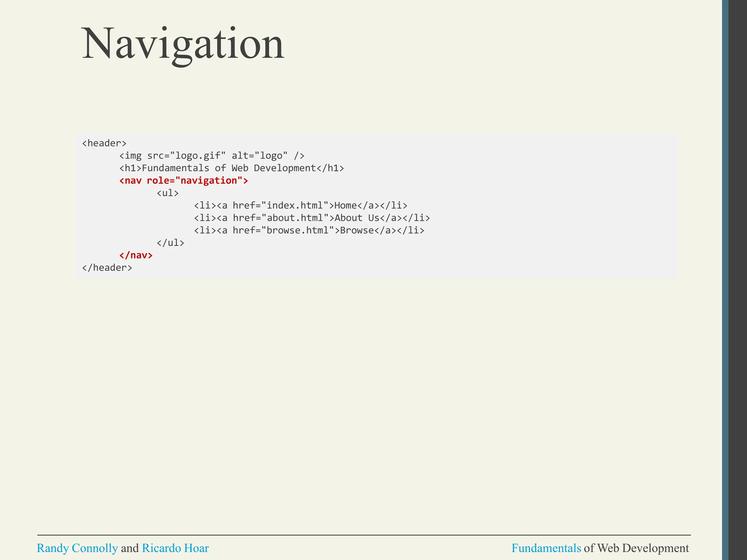
Task: Select the red closing </nav> tag
Action: [x=136, y=255]
